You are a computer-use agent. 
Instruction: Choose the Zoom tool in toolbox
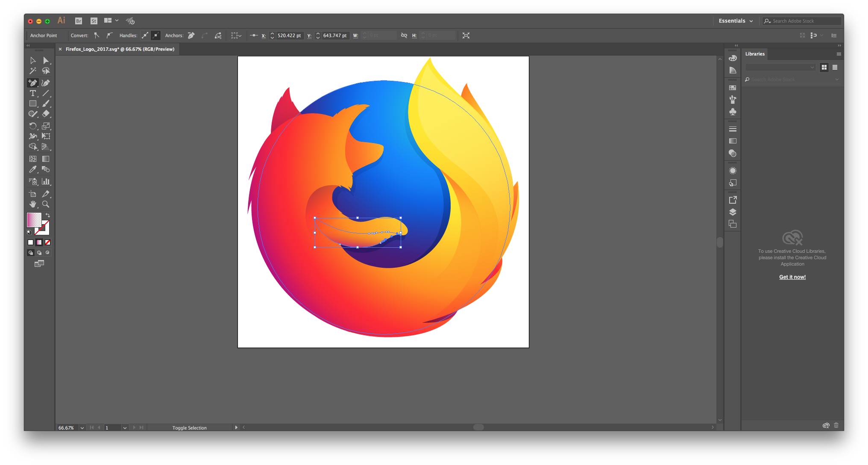tap(46, 204)
